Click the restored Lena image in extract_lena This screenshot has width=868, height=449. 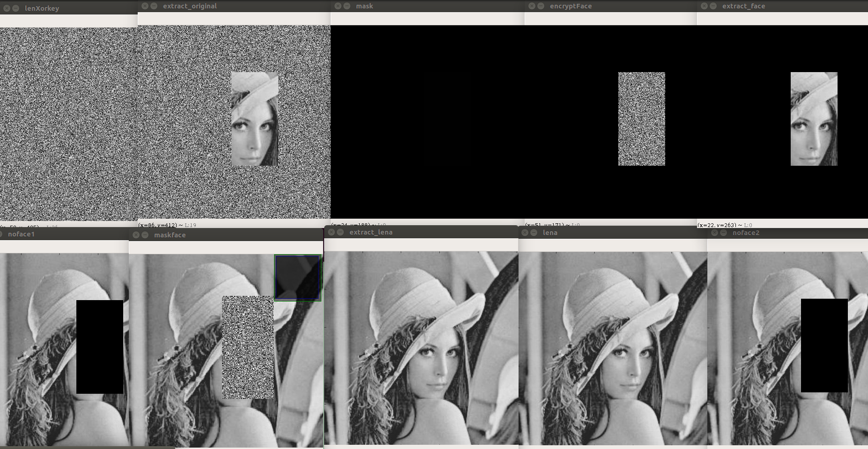point(422,346)
